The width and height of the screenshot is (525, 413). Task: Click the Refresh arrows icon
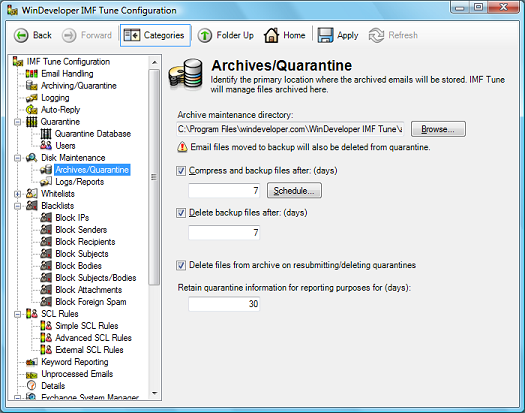[376, 35]
